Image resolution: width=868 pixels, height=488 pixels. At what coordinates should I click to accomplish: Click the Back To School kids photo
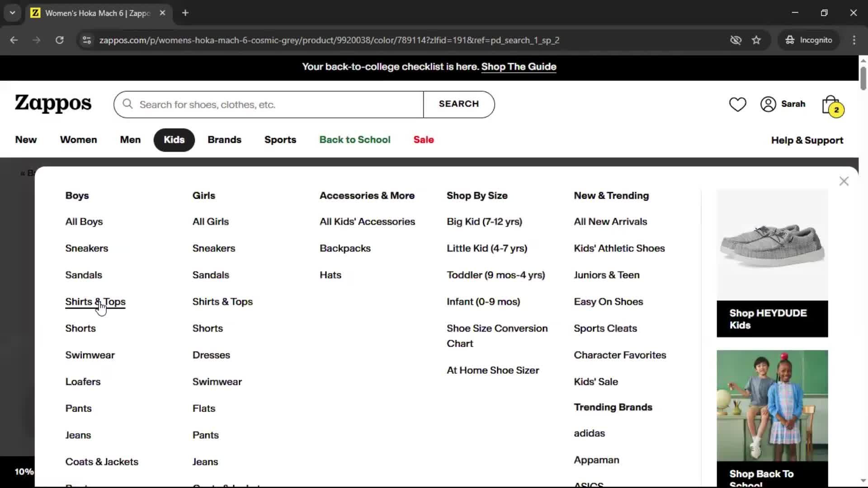[x=772, y=406]
